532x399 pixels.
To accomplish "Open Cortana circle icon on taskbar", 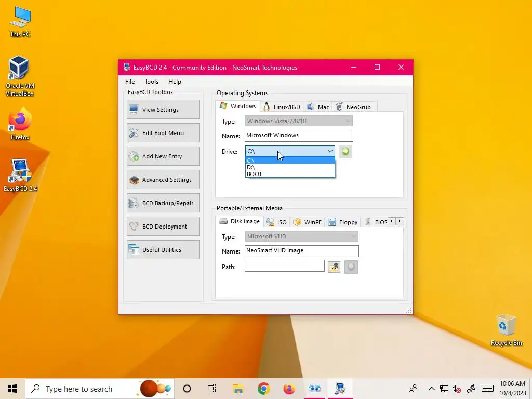I will point(187,389).
